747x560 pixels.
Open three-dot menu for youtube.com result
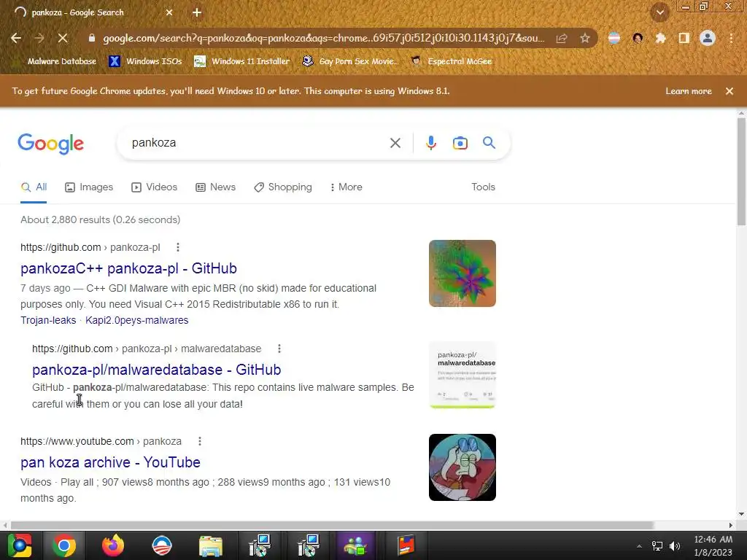200,441
